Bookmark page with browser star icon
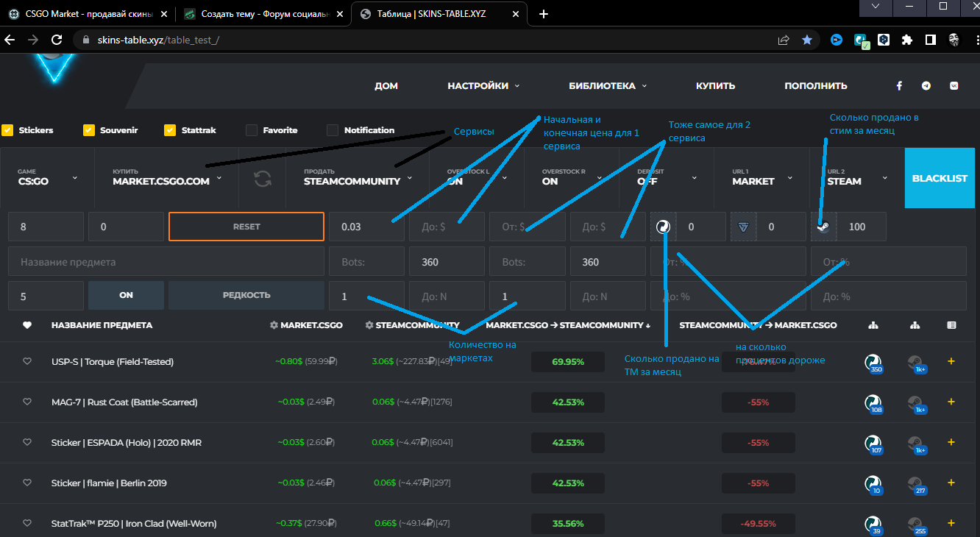 click(807, 40)
